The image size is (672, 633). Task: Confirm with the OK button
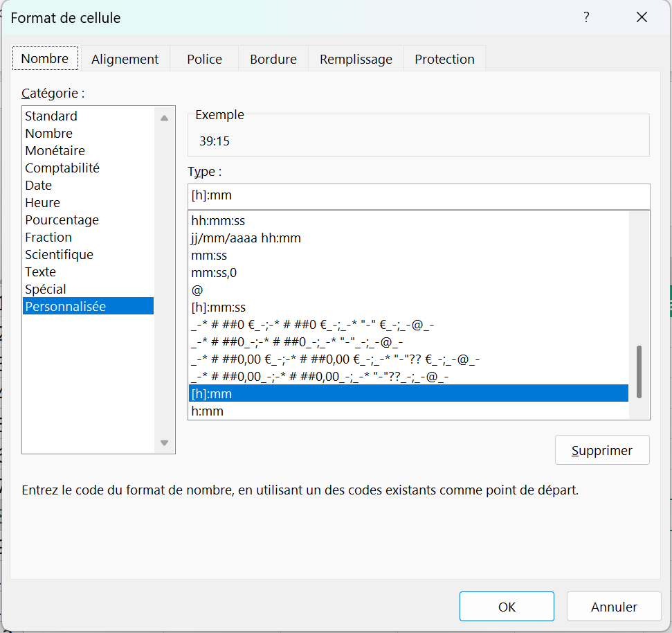pos(507,607)
